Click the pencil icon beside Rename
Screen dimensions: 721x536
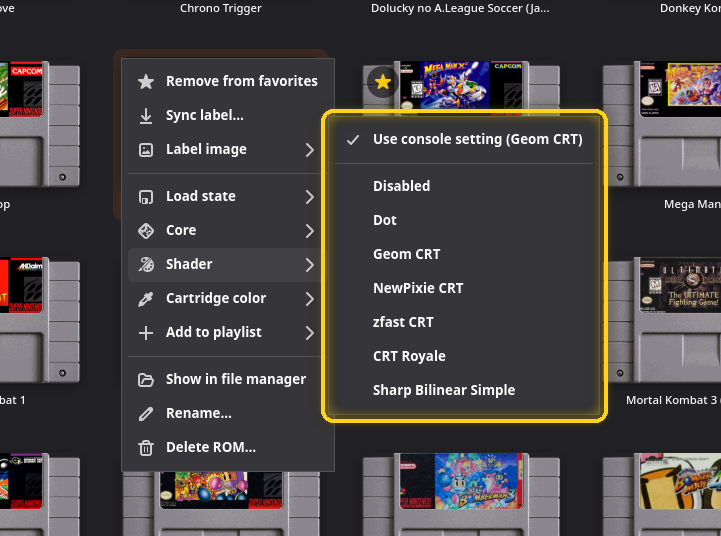pyautogui.click(x=146, y=414)
